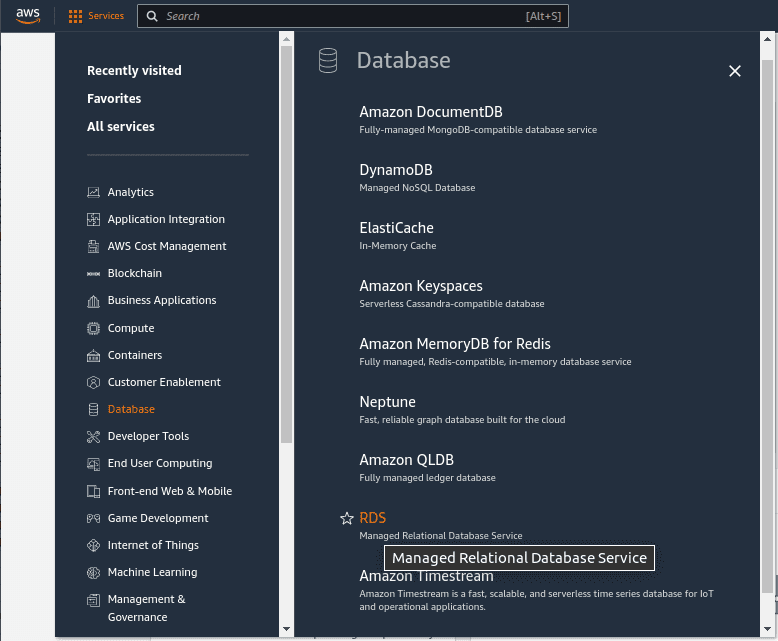
Task: Open Neptune graph database service
Action: coord(388,402)
